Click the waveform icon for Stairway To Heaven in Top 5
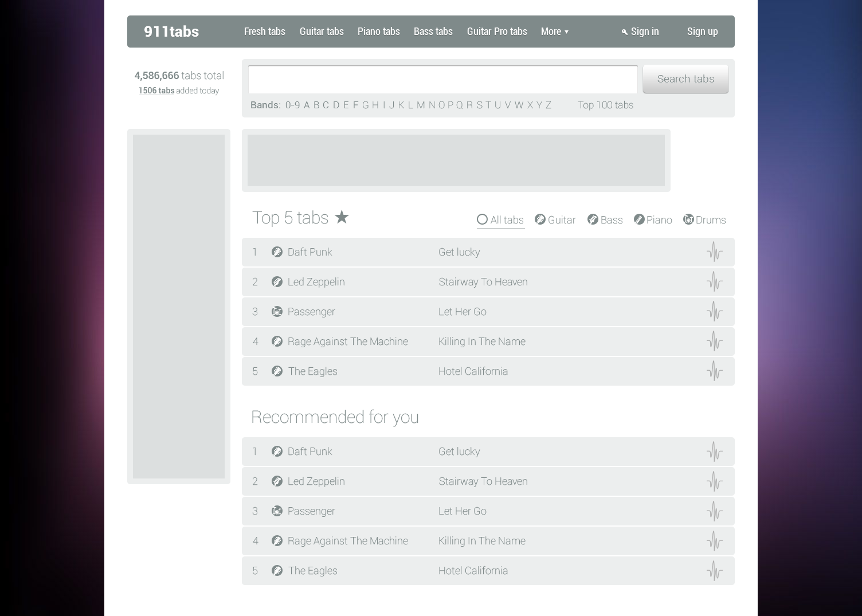This screenshot has width=862, height=616. pos(714,282)
